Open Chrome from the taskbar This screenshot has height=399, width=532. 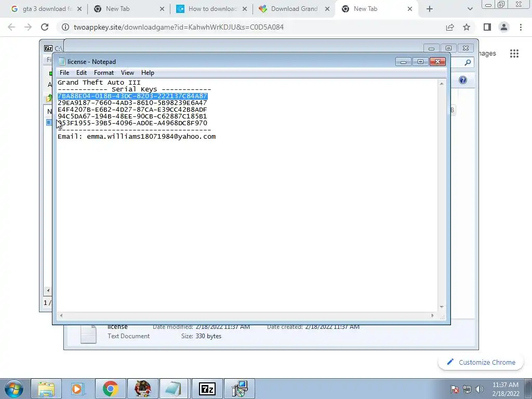(110, 389)
